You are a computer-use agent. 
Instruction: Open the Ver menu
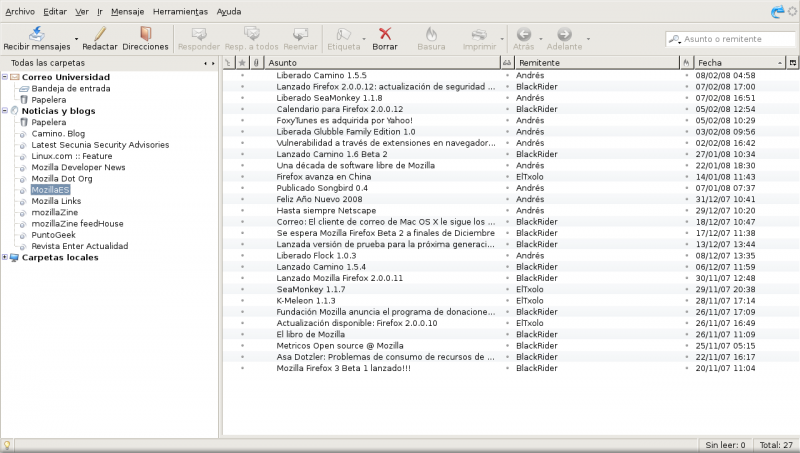tap(82, 11)
